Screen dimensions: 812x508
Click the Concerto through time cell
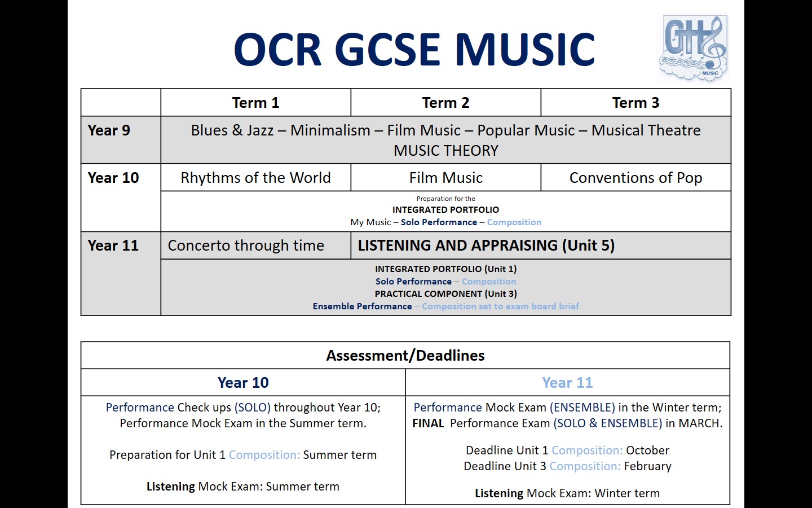point(246,246)
